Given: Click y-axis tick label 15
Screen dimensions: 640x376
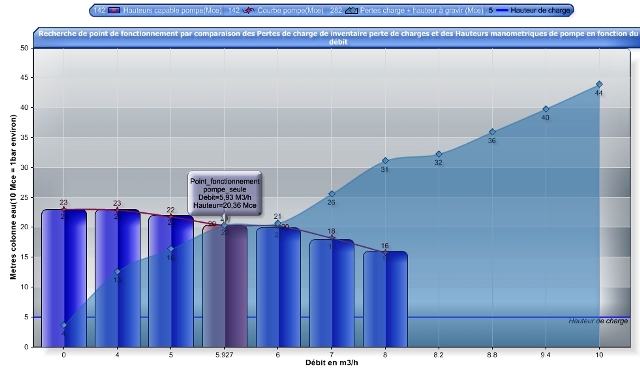Looking at the screenshot, I should [x=24, y=257].
